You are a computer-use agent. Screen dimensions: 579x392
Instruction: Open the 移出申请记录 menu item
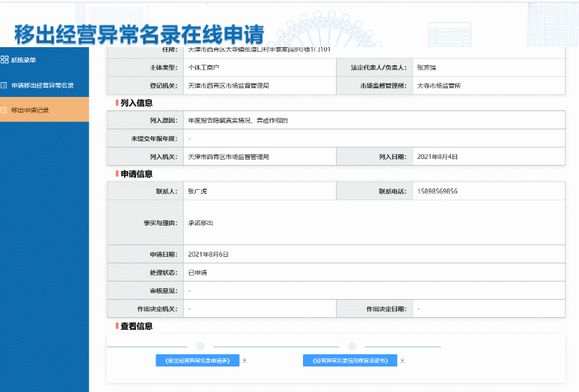point(30,110)
